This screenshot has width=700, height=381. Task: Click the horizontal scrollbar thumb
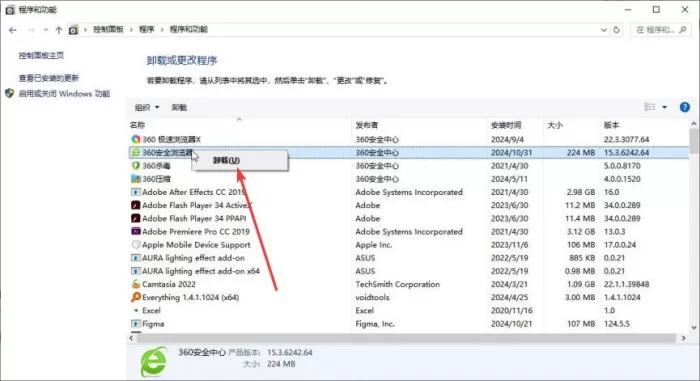[x=406, y=338]
